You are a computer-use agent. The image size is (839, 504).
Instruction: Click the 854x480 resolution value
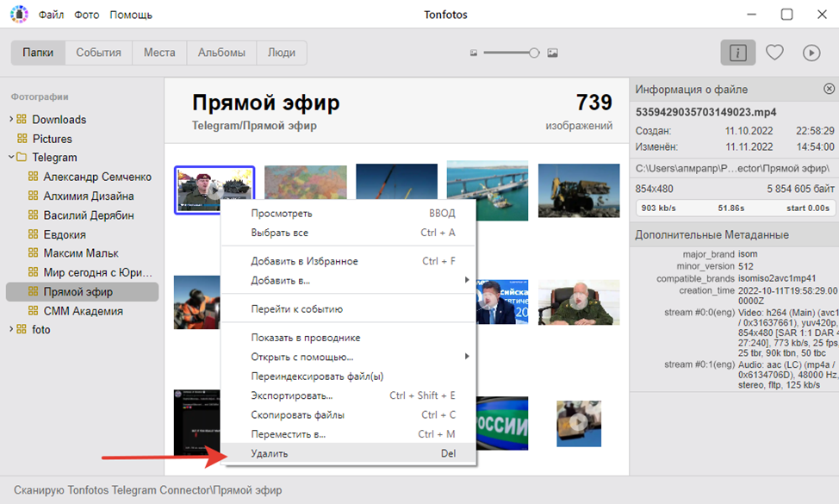click(x=655, y=189)
